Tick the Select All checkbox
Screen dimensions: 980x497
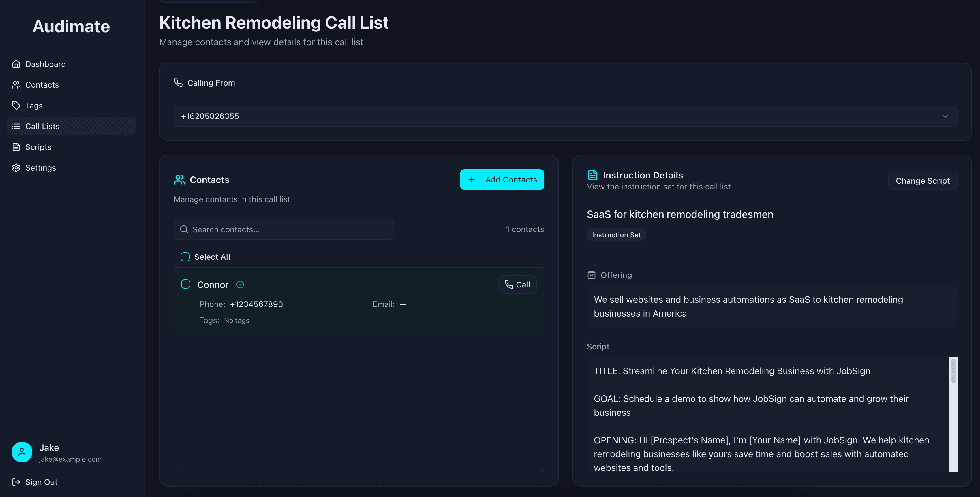click(x=185, y=257)
